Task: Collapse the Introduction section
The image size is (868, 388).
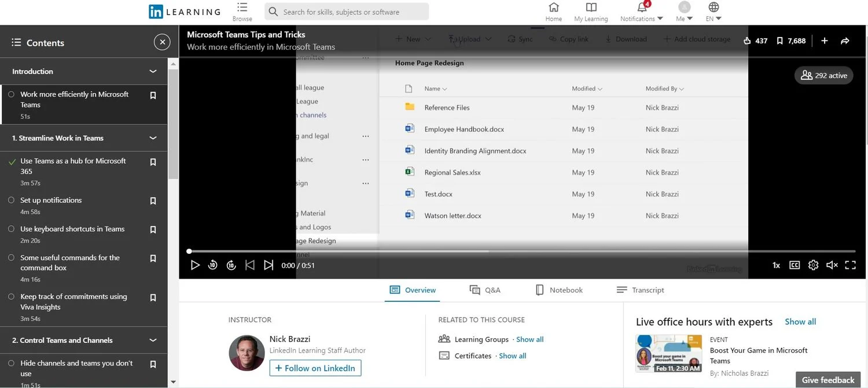Action: pyautogui.click(x=153, y=72)
